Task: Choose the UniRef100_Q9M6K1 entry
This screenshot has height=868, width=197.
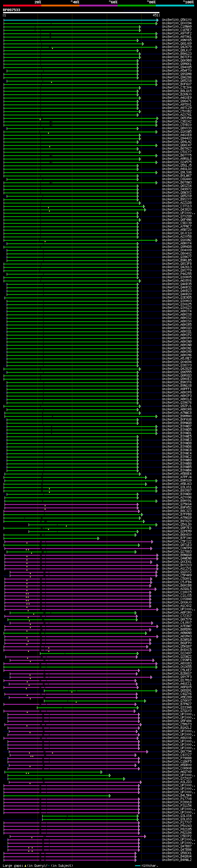Action: 176,64
